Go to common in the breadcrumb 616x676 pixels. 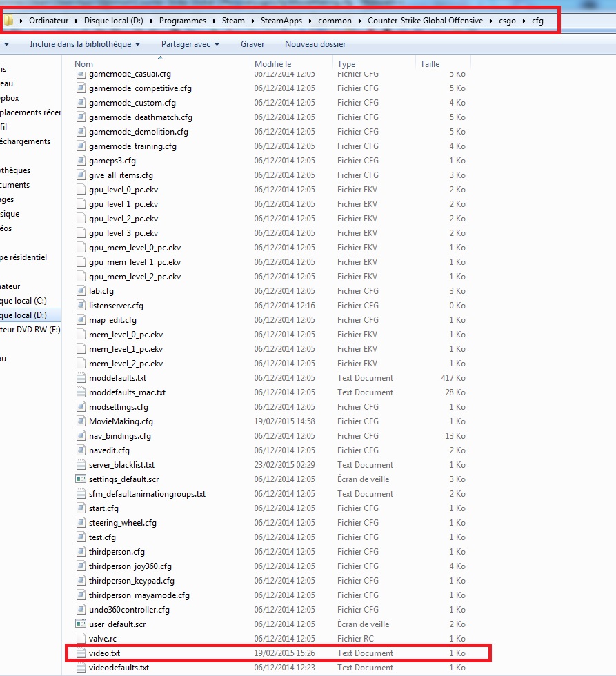(x=335, y=21)
